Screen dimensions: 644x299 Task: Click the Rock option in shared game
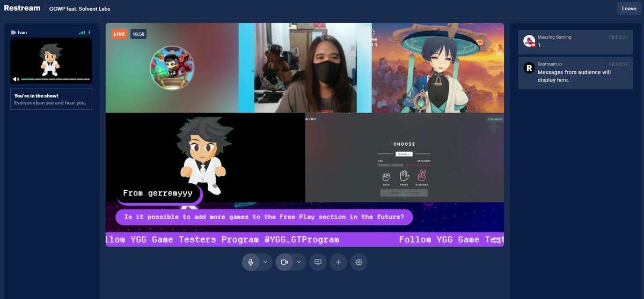tap(386, 178)
